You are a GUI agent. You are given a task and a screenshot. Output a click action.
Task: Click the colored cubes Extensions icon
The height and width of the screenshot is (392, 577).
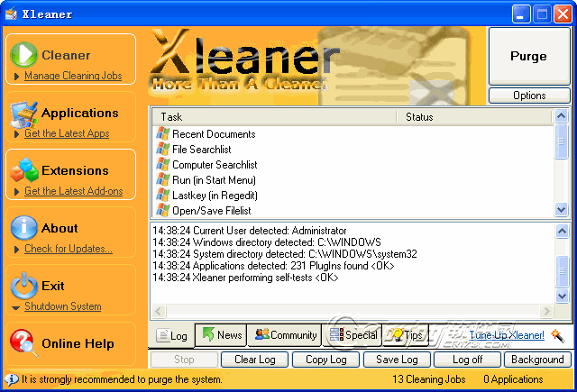tap(24, 170)
